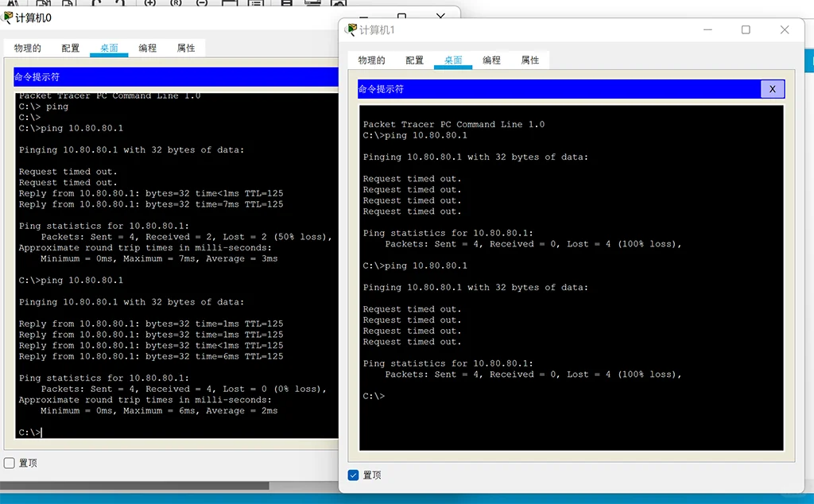Viewport: 814px width, 504px height.
Task: Select the 桌面 tab in 计算机0 window
Action: click(x=109, y=48)
